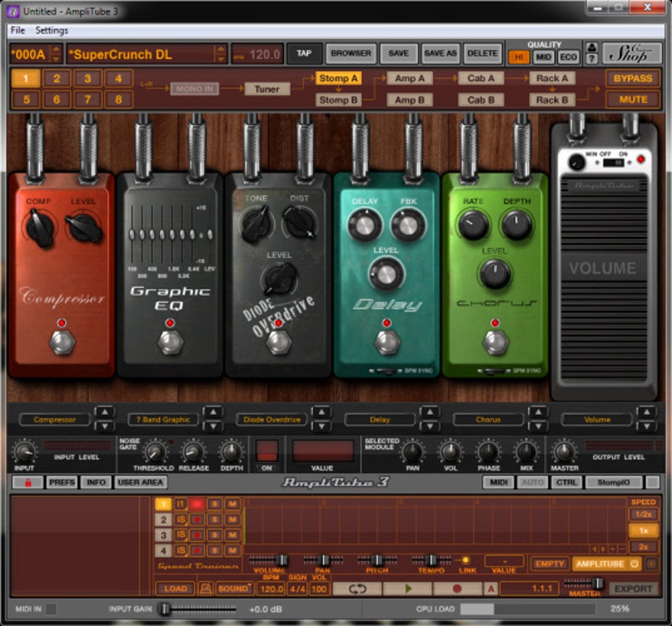This screenshot has width=672, height=626.
Task: Click the Delay FBK knob
Action: click(x=408, y=225)
